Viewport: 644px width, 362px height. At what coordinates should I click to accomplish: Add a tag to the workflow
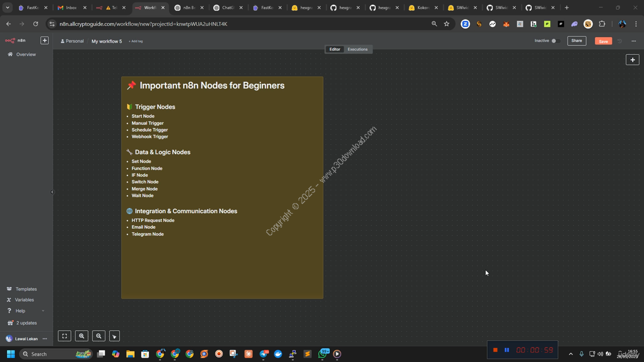[x=136, y=41]
